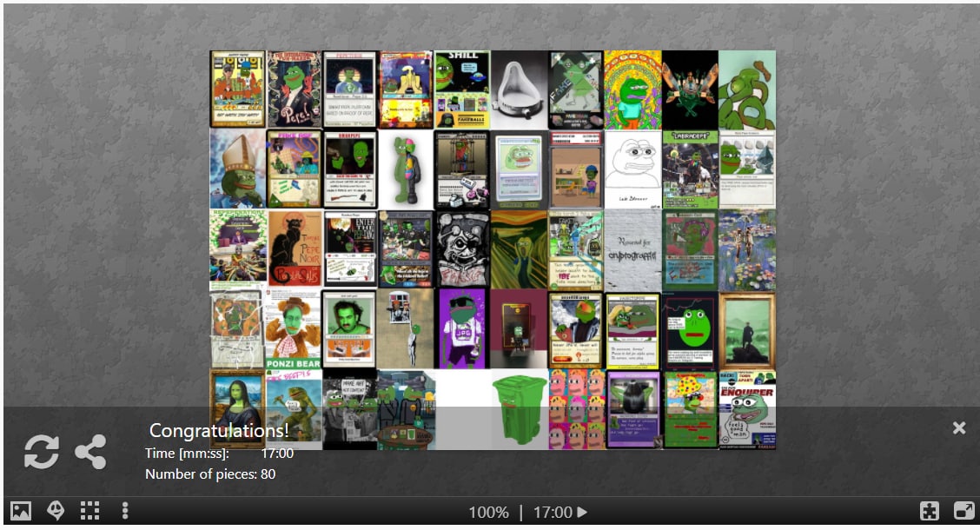Screen dimensions: 980x530
Task: Click the puzzle piece icon in the bottom bar
Action: tap(930, 511)
